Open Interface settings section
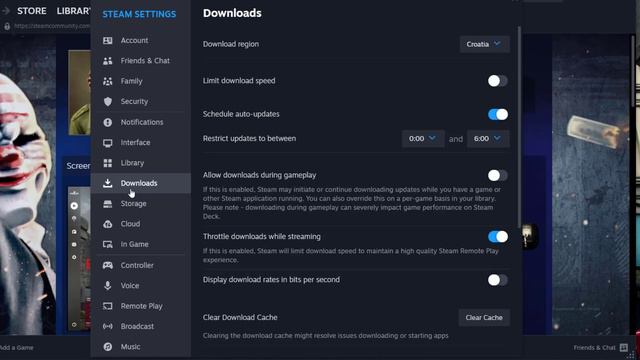This screenshot has width=640, height=360. tap(141, 142)
